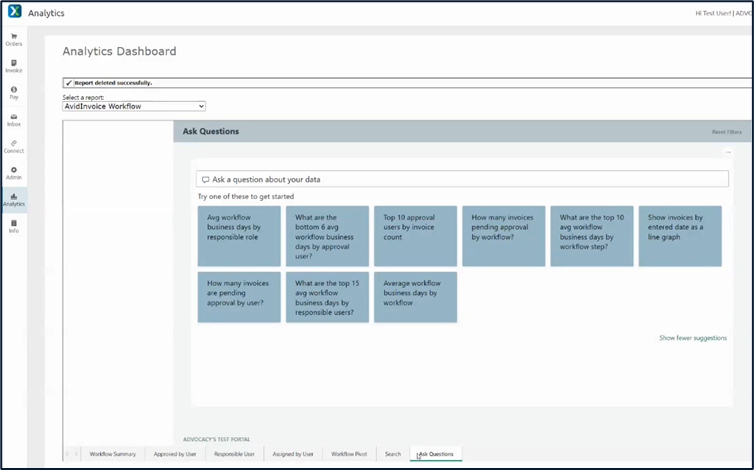
Task: Select 'top 10 avg workflow business days by workflow step'
Action: [x=592, y=236]
